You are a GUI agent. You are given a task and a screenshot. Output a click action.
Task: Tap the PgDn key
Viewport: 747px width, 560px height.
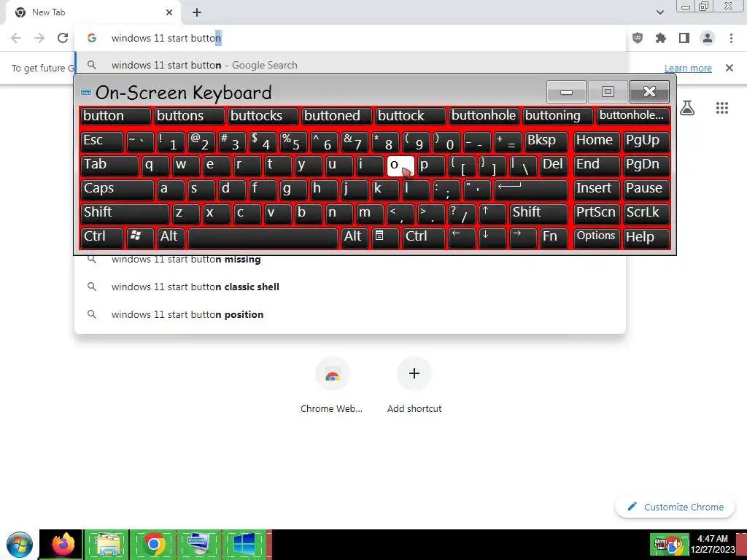(x=646, y=166)
